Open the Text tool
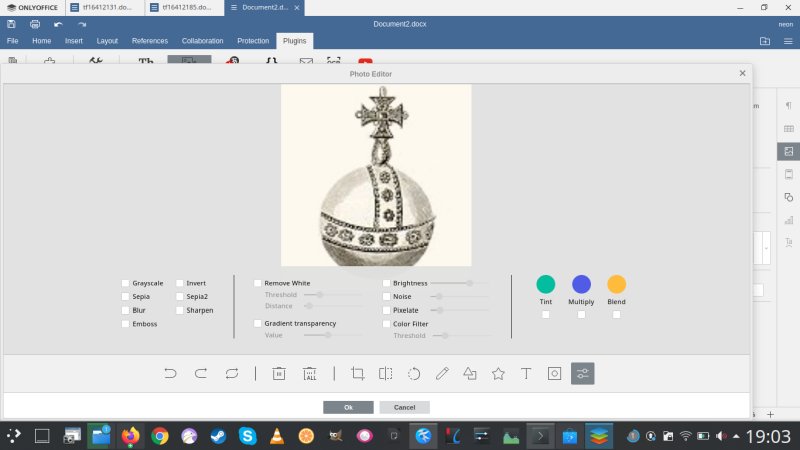The width and height of the screenshot is (800, 450). click(526, 373)
